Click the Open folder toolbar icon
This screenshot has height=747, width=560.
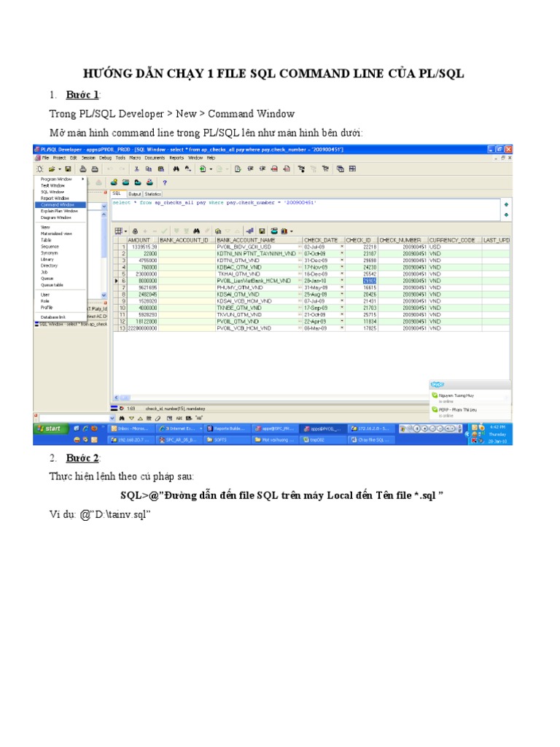(x=52, y=169)
